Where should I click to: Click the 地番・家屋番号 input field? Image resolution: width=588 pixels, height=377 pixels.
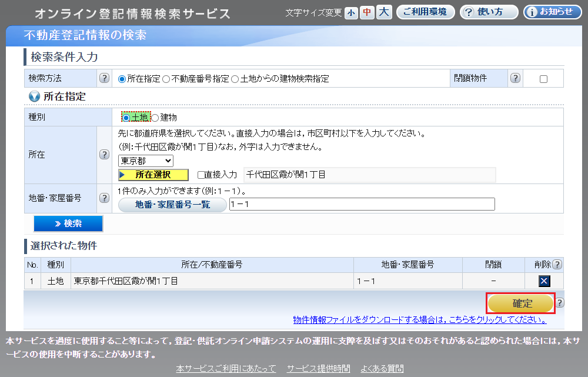362,204
